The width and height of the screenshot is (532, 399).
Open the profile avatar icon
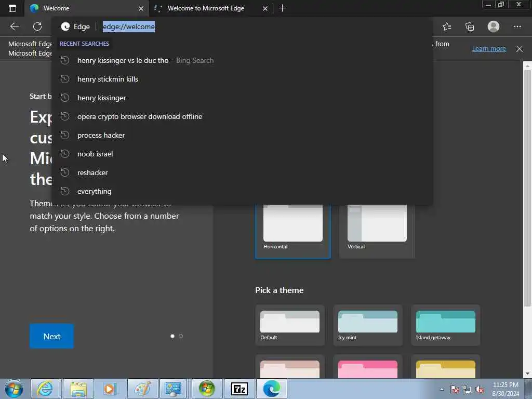[x=494, y=26]
